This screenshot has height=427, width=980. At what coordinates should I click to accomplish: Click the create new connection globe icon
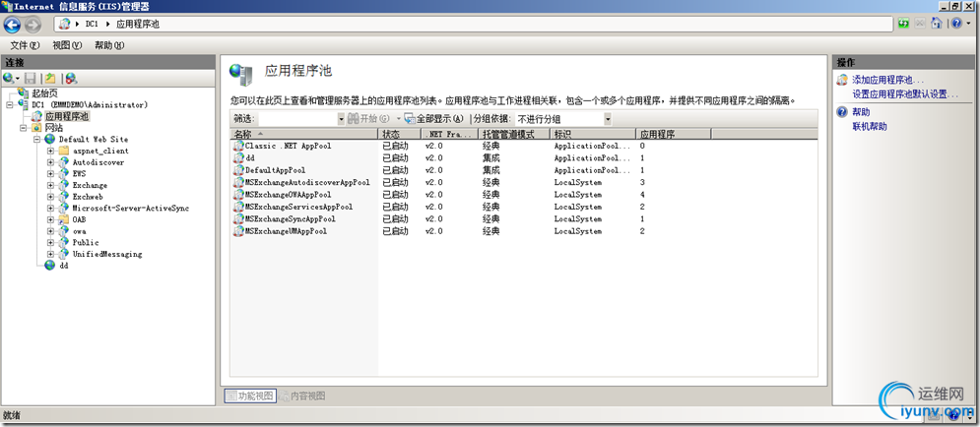pyautogui.click(x=9, y=78)
